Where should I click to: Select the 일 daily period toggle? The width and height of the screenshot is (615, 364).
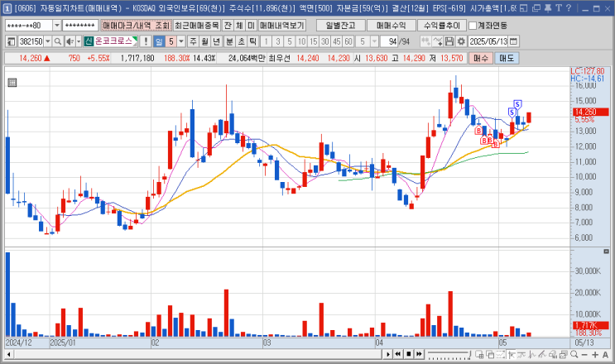point(158,41)
